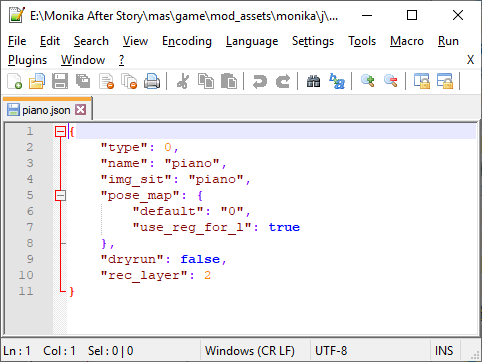Click the Zoom In magnifier icon
Screen dimensions: 482x362
(367, 81)
